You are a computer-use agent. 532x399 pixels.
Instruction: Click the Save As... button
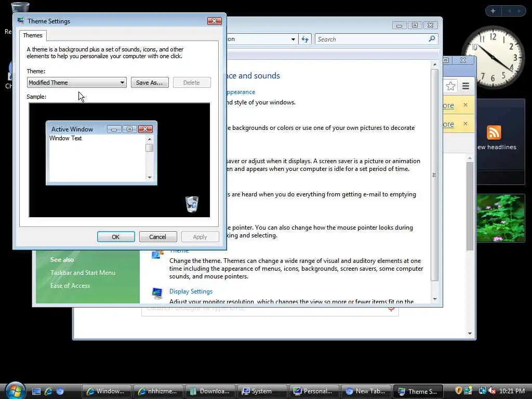tap(150, 83)
